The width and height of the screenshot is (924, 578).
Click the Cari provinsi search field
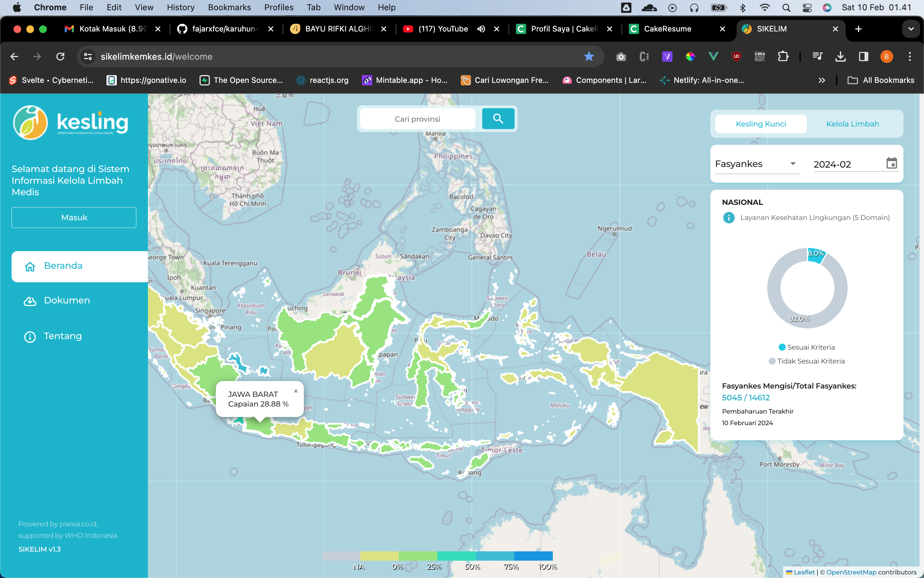coord(417,119)
